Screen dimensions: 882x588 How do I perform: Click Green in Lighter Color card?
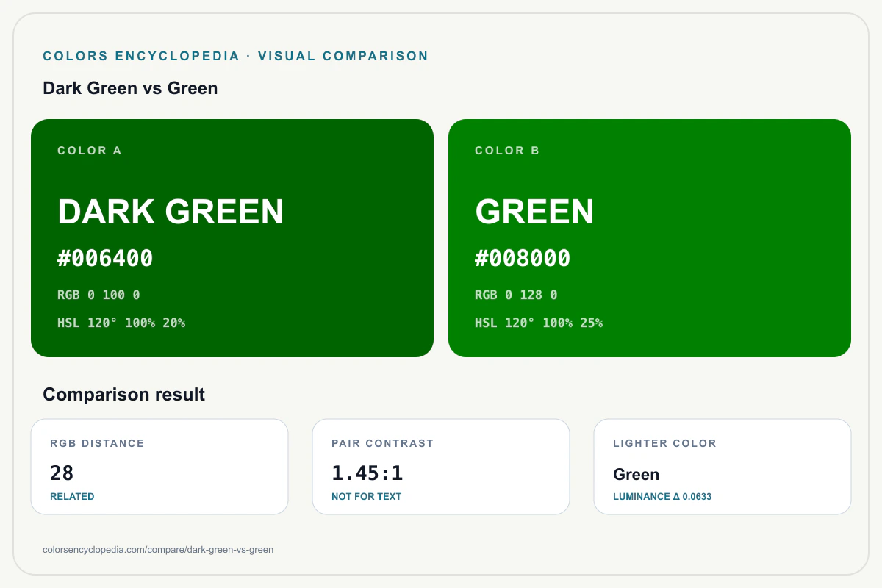[x=637, y=474]
